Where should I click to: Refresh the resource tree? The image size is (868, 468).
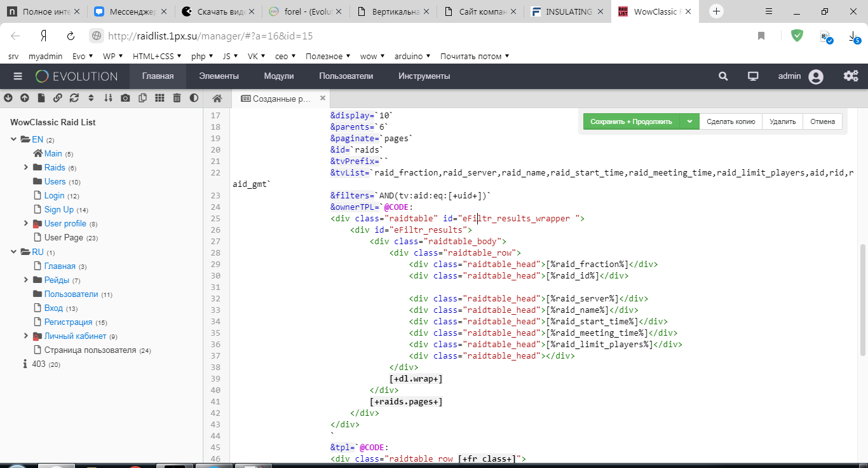point(74,98)
